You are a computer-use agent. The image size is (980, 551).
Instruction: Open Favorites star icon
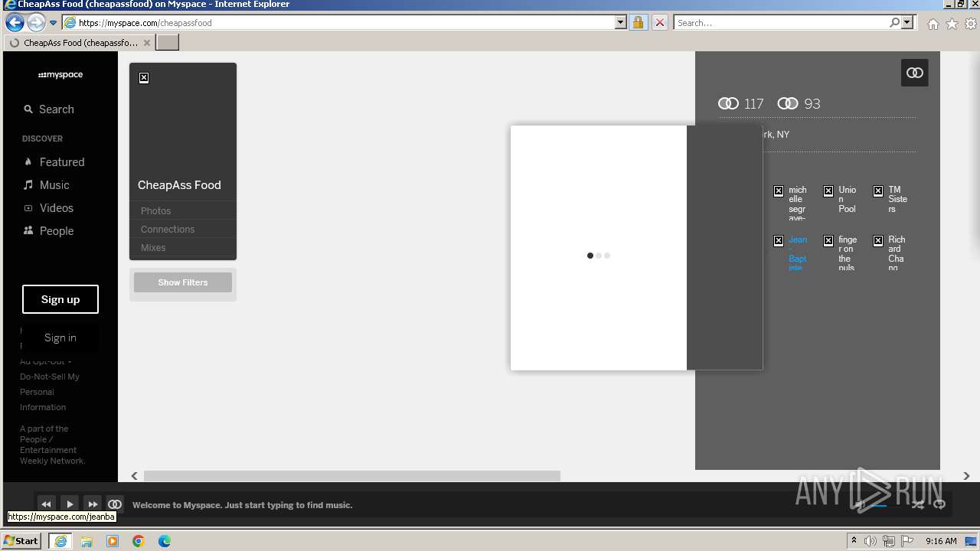[952, 24]
